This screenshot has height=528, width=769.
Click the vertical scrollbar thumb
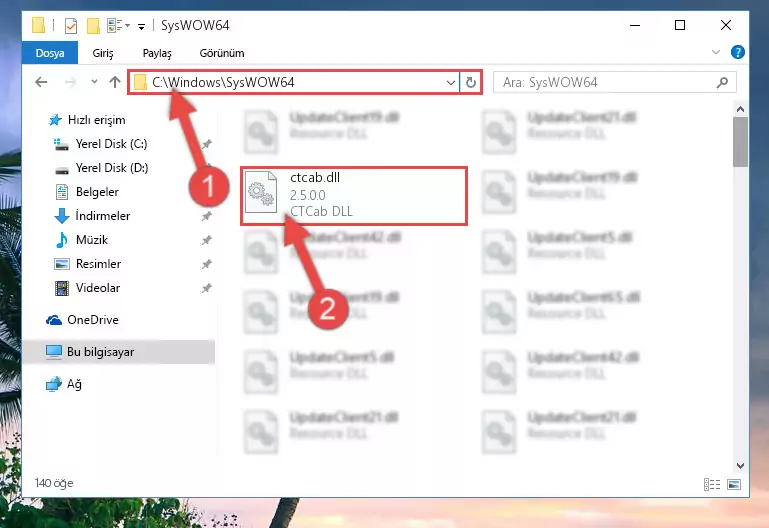741,142
